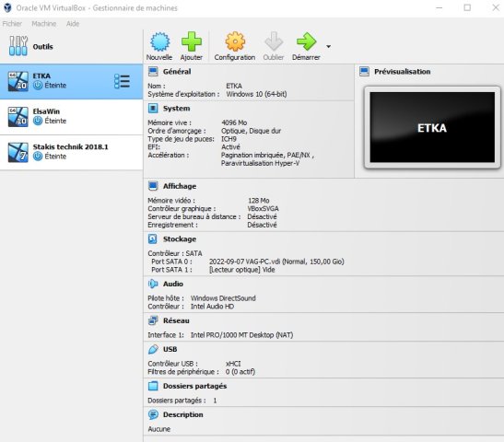
Task: Click the System section chip icon
Action: coord(153,109)
